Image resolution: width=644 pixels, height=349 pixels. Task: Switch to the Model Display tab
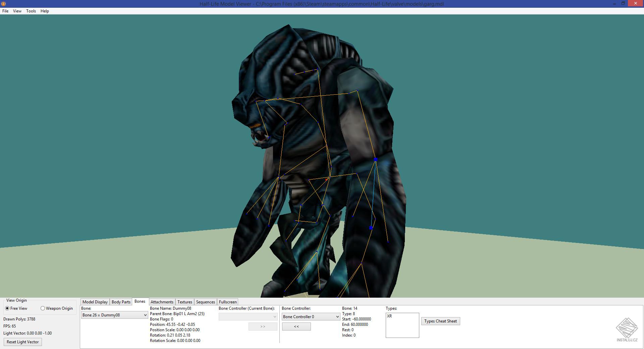coord(95,302)
